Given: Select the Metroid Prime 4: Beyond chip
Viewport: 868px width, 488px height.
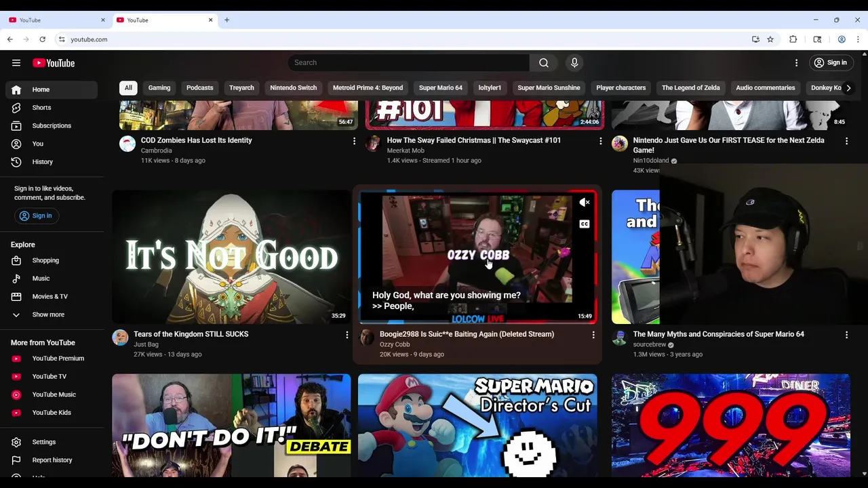Looking at the screenshot, I should 368,87.
